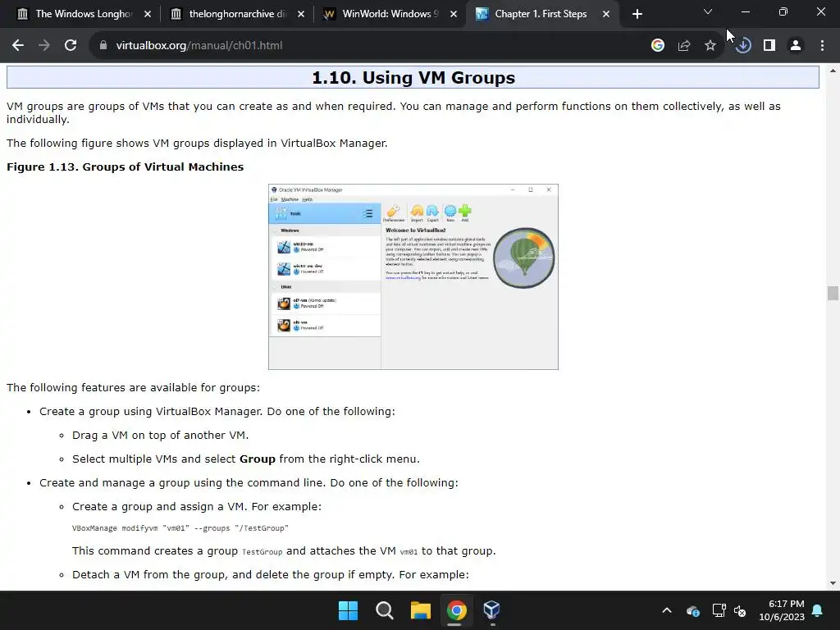Viewport: 840px width, 630px height.
Task: Close The Windows Longhorn tab
Action: tap(148, 14)
